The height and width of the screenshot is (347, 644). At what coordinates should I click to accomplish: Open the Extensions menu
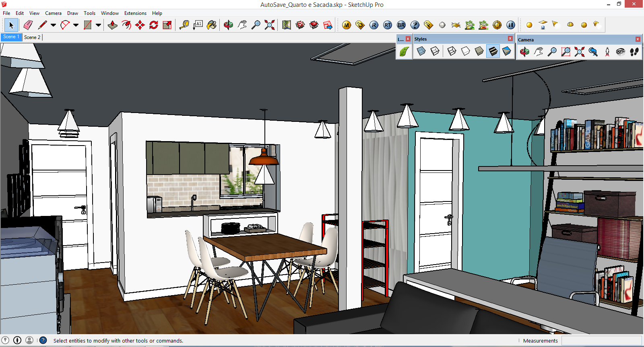(x=135, y=13)
